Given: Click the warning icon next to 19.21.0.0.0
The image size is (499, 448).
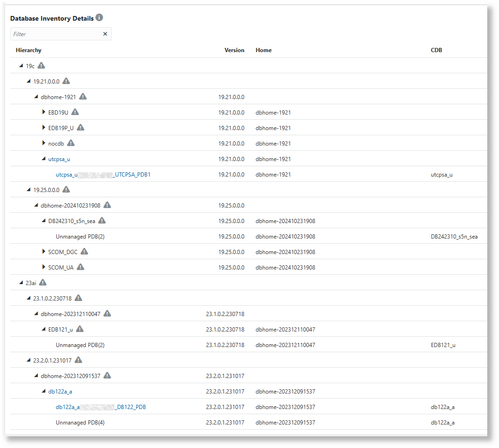Looking at the screenshot, I should pyautogui.click(x=66, y=81).
